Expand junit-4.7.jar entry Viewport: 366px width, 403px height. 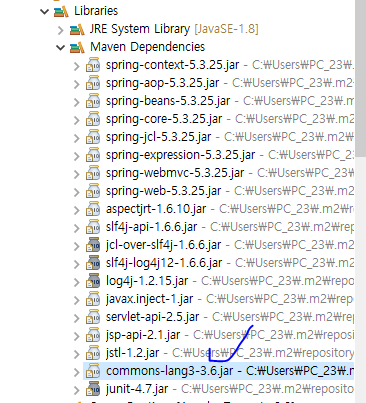(x=77, y=390)
